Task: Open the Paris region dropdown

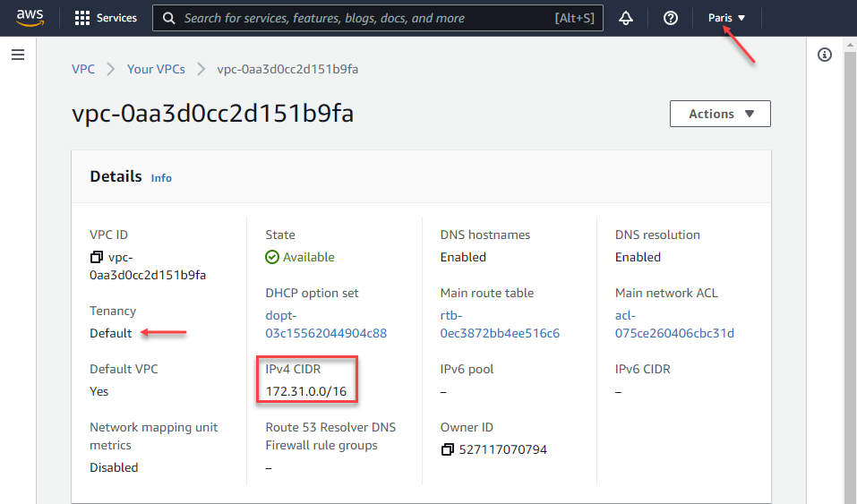Action: 726,18
